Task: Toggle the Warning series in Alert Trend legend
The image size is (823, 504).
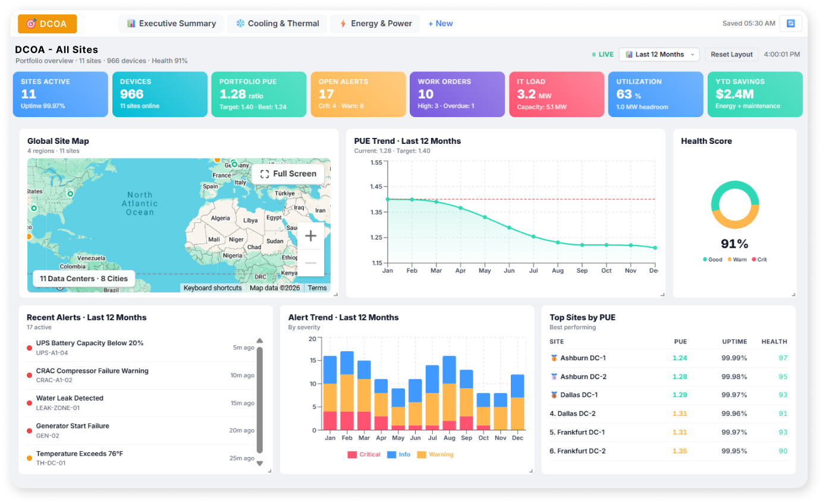Action: (435, 455)
